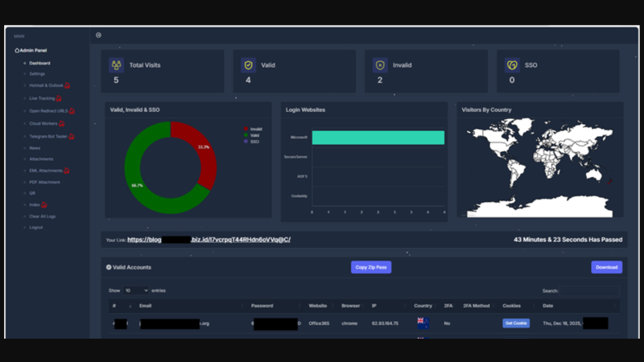The image size is (644, 362).
Task: Click the fire icon beside EML Attachments
Action: pos(67,171)
